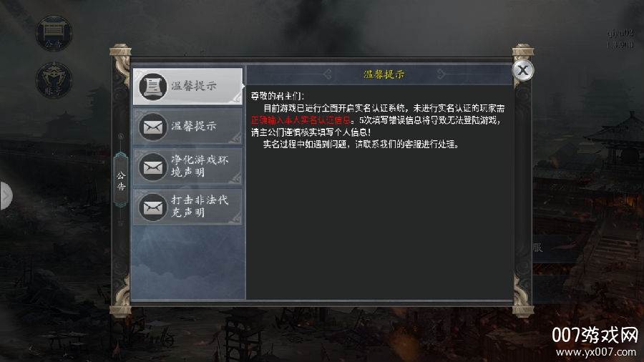Open 打击非法代充声明 notice
Image resolution: width=644 pixels, height=362 pixels.
click(187, 207)
